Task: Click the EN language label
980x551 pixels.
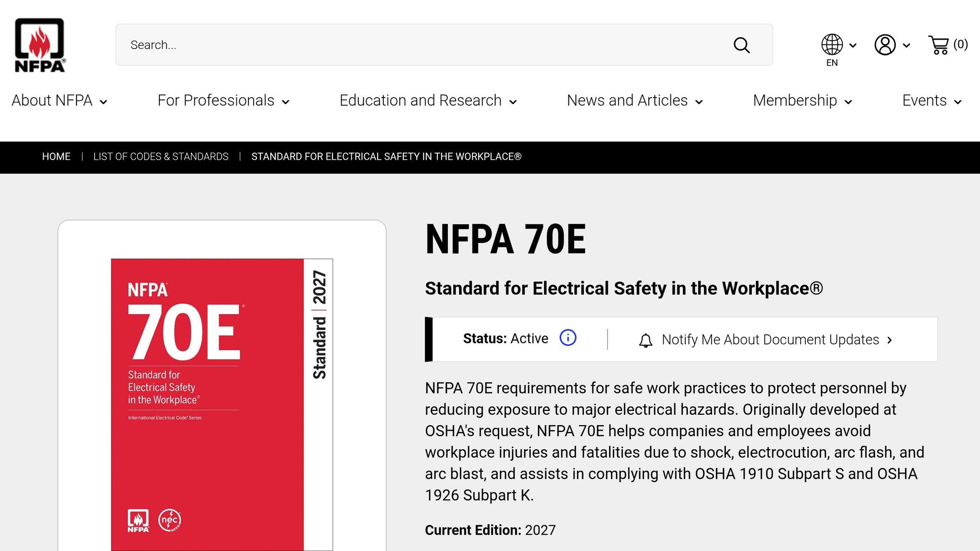Action: [x=832, y=63]
